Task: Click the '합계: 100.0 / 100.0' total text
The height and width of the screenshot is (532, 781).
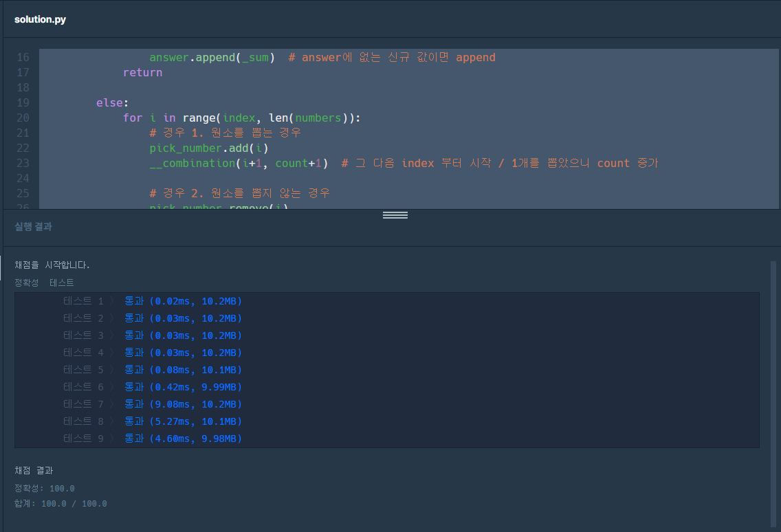Action: pyautogui.click(x=60, y=504)
